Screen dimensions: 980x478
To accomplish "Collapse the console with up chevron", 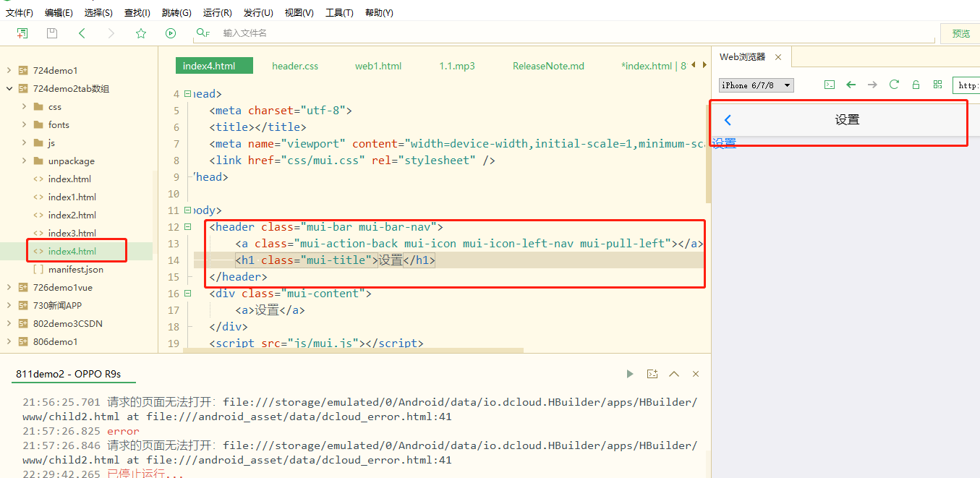I will 674,374.
